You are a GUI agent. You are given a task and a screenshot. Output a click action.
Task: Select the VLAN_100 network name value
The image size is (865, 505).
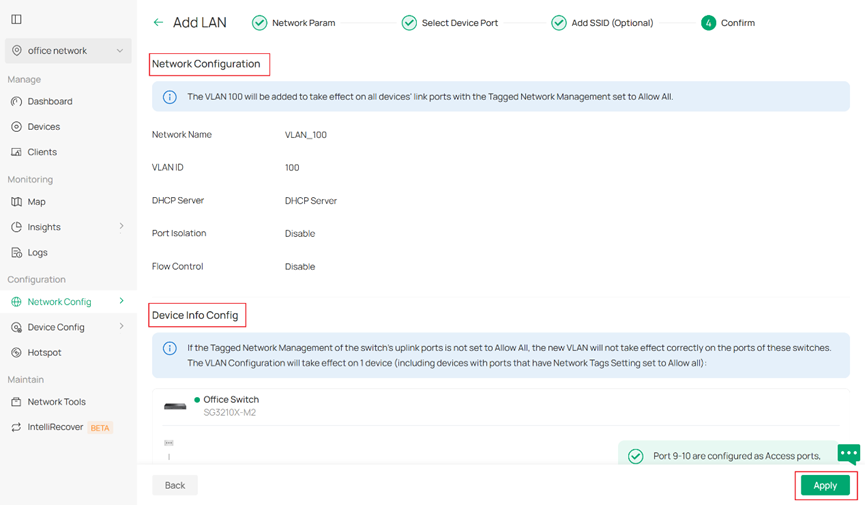click(x=306, y=135)
